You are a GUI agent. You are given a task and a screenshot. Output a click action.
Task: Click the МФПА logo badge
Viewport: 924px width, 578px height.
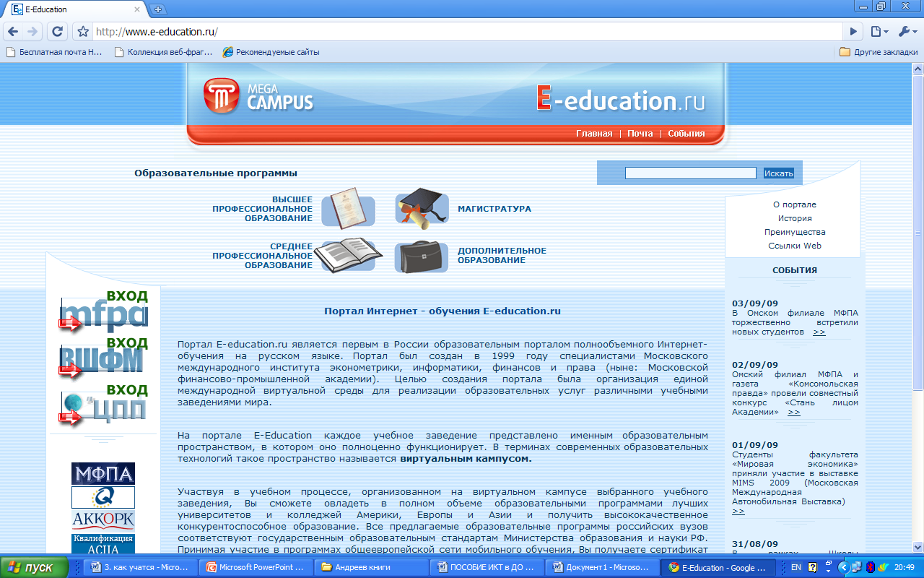(103, 474)
